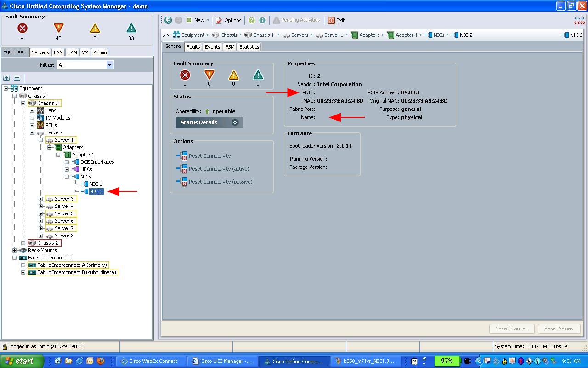Switch to the LAN navigation tab

[x=58, y=52]
